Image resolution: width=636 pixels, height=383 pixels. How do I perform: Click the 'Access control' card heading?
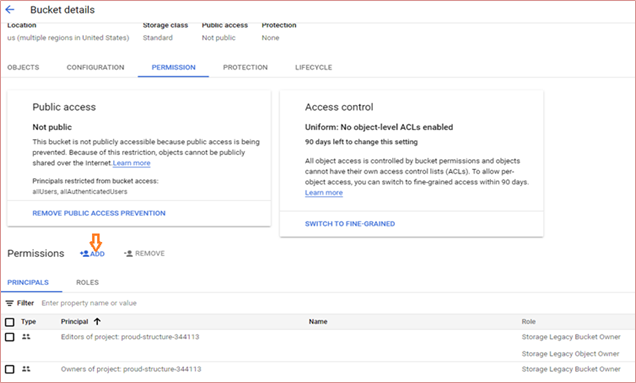339,107
